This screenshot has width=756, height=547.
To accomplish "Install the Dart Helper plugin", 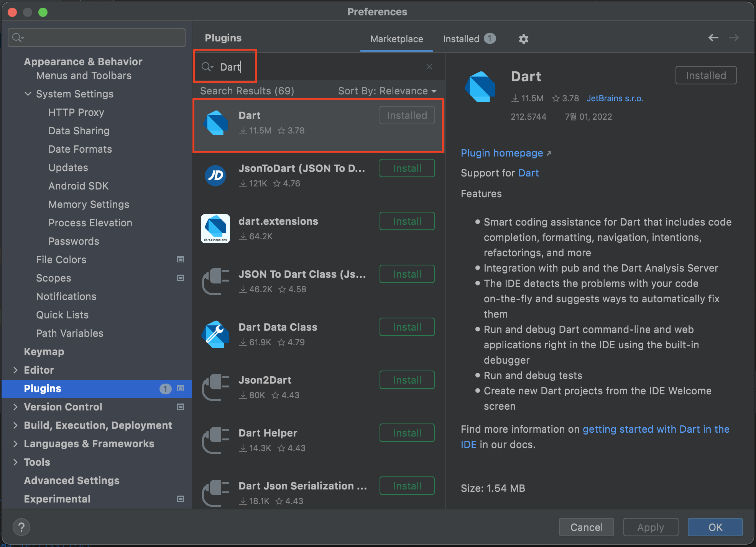I will point(407,433).
